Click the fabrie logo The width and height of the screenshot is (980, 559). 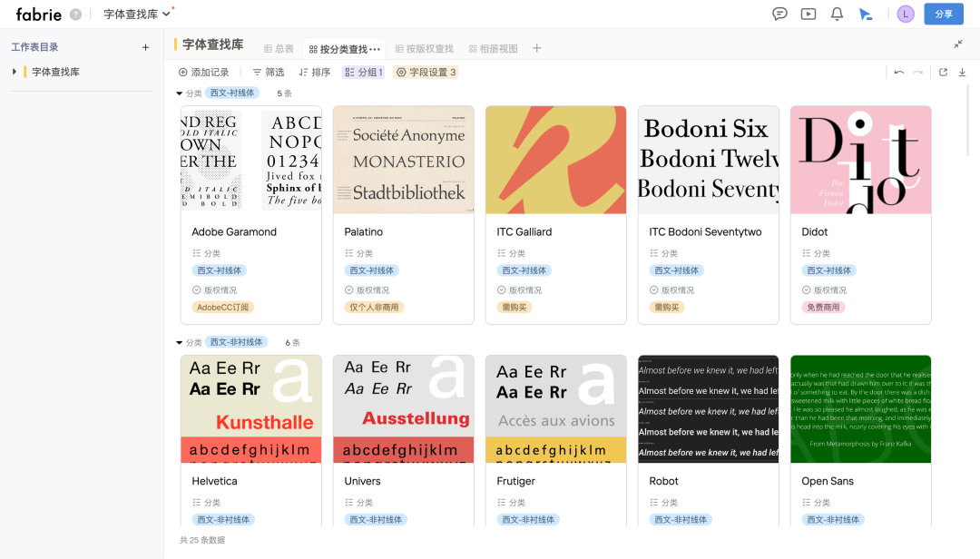[x=39, y=14]
